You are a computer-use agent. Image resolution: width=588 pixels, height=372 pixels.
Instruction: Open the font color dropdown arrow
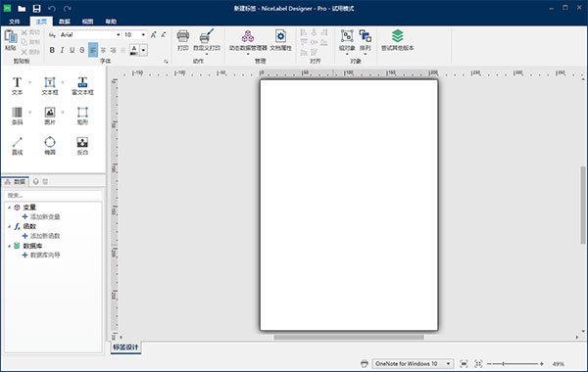[x=144, y=50]
